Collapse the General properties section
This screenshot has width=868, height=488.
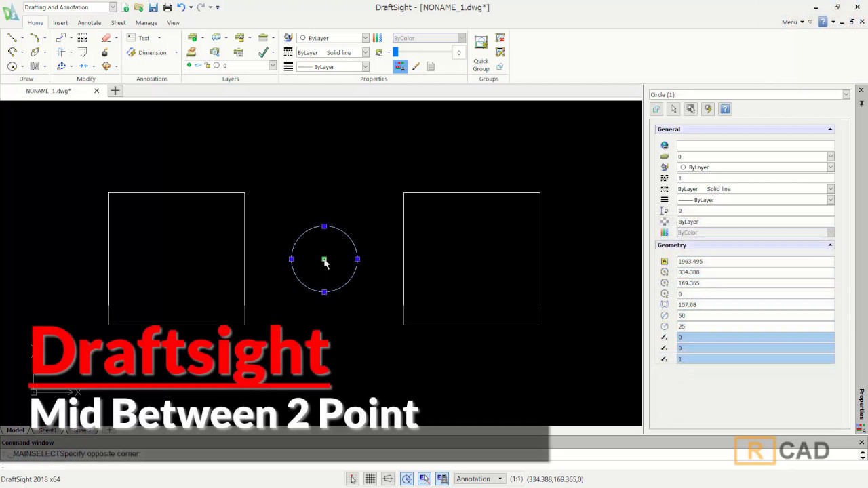830,129
